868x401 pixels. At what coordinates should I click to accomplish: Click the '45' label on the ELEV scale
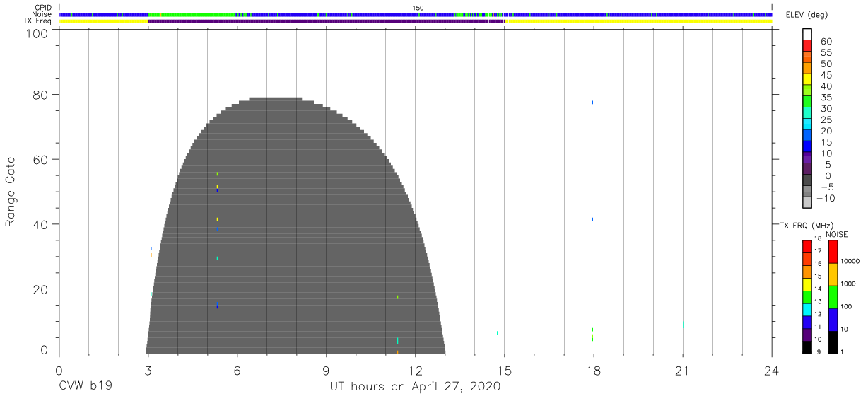(826, 75)
